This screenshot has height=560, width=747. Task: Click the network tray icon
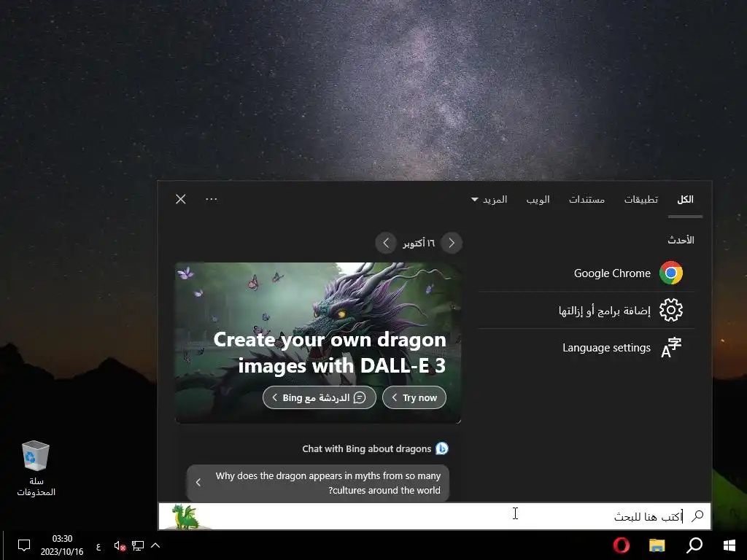pos(138,545)
